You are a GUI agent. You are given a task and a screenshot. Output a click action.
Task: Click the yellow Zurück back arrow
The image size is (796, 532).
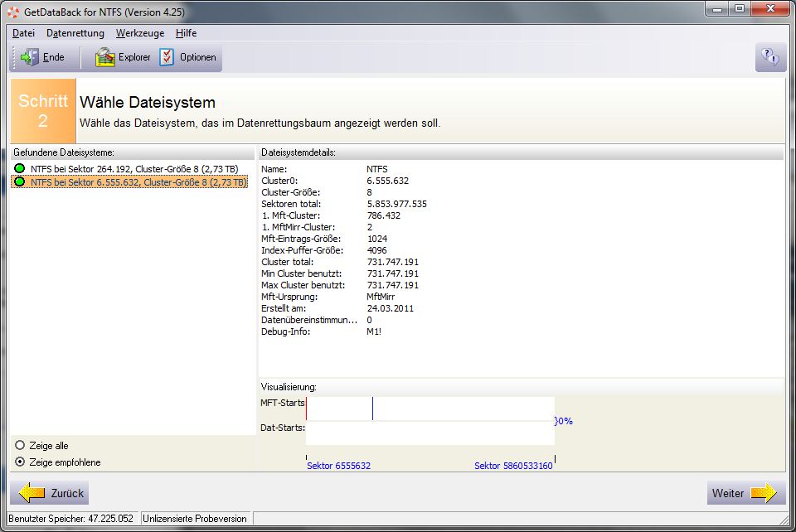pyautogui.click(x=32, y=493)
